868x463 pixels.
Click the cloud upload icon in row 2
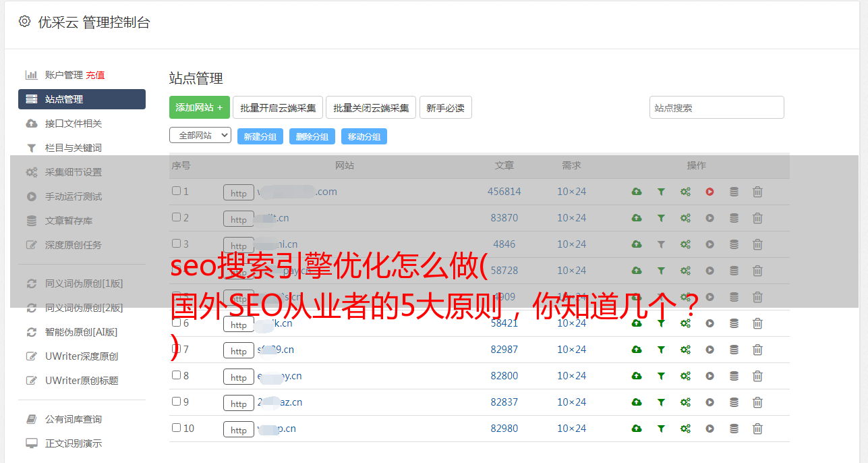pyautogui.click(x=637, y=218)
